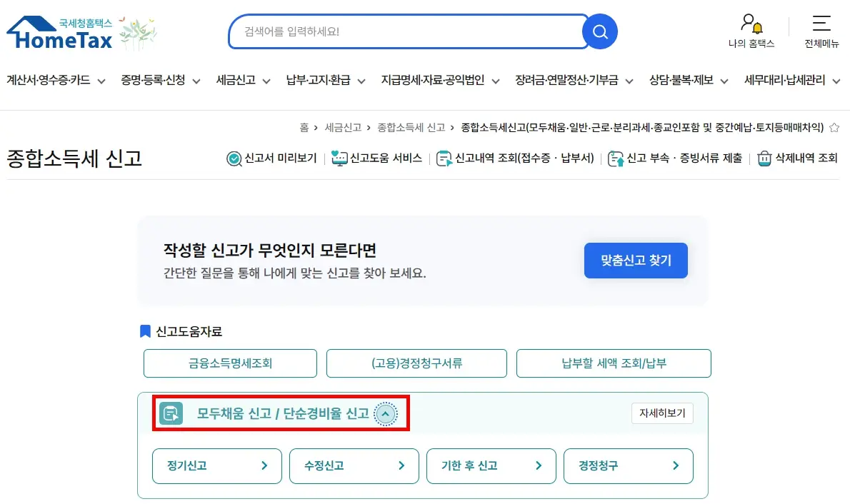This screenshot has width=850, height=504.
Task: Collapse the 모두채움 신고 / 단순경비율 신고 section
Action: 386,413
